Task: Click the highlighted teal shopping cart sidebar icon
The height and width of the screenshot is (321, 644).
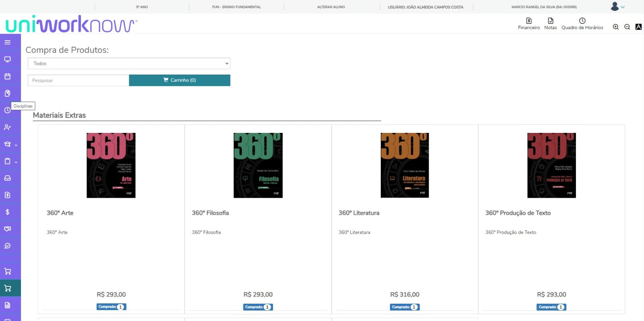Action: click(7, 288)
